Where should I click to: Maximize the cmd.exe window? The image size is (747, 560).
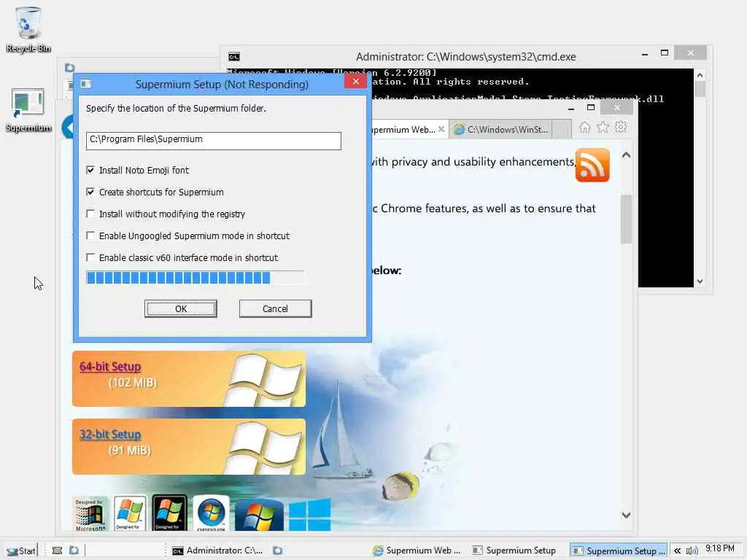(665, 52)
